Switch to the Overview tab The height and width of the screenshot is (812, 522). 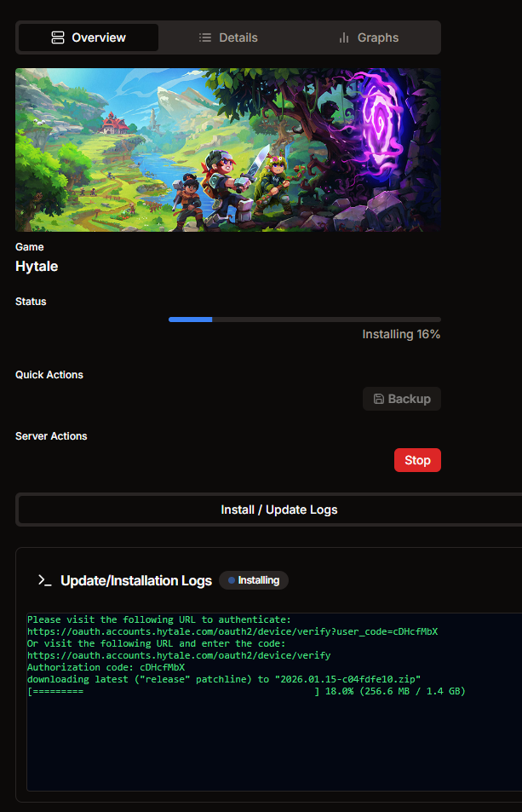[x=89, y=37]
